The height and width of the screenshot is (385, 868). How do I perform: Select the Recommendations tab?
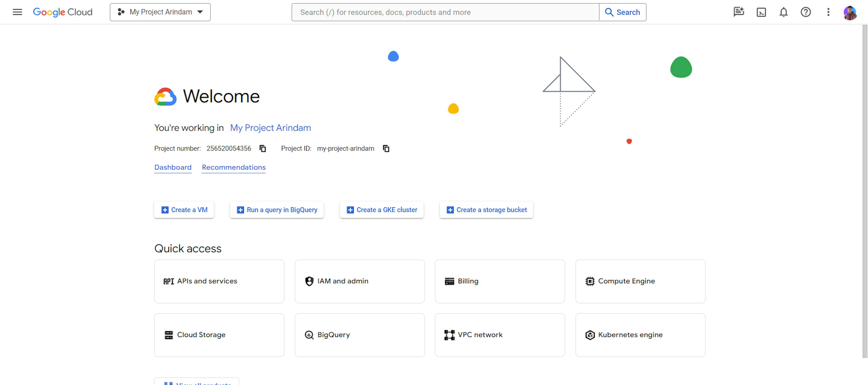tap(234, 167)
